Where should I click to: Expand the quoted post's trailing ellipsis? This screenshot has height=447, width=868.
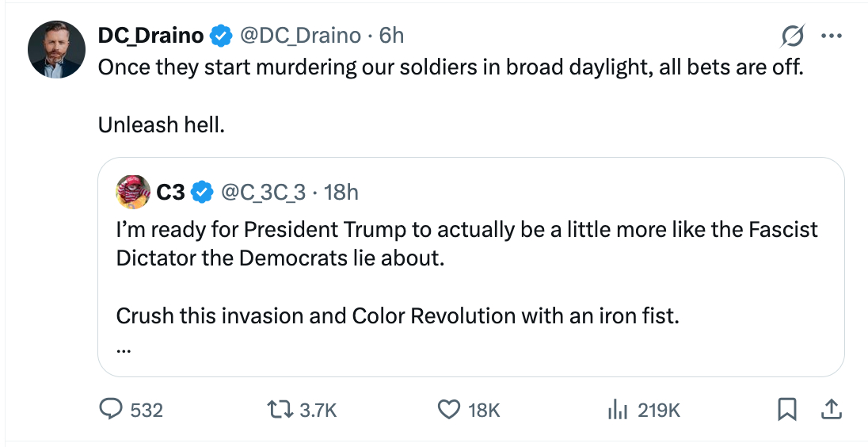124,349
